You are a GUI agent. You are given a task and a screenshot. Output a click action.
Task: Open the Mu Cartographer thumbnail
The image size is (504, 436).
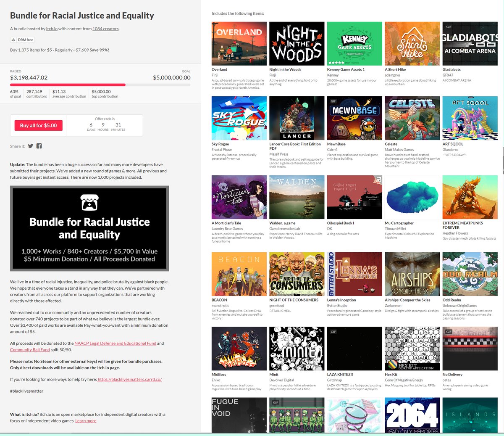[412, 197]
